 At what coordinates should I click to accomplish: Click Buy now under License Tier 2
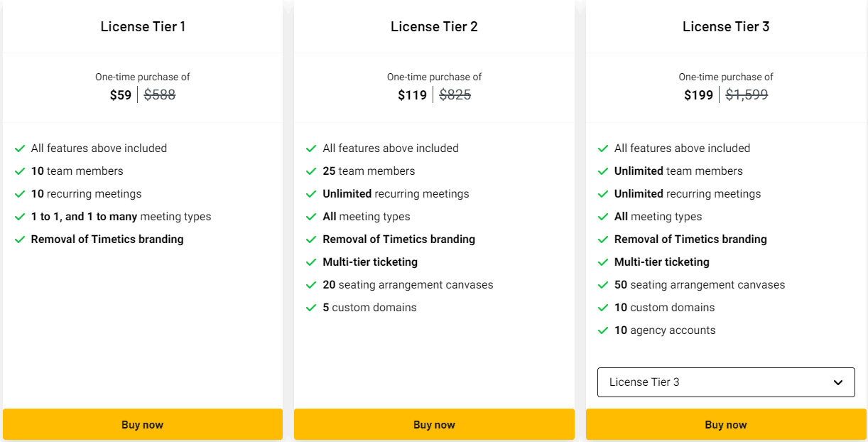point(434,424)
